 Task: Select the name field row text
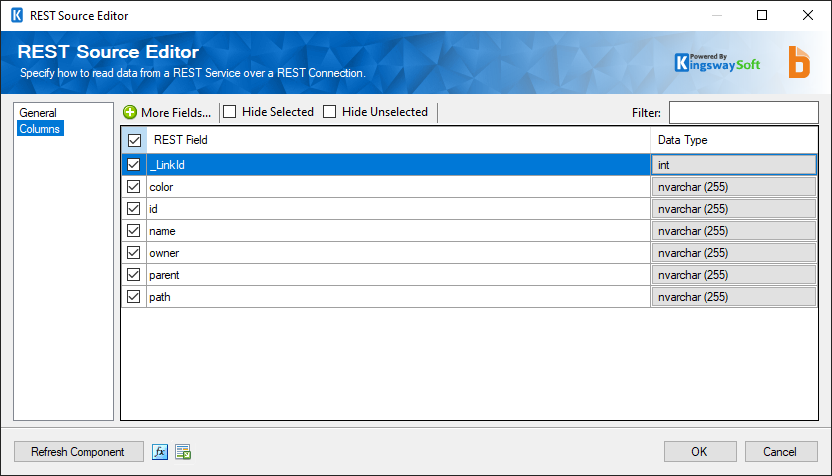pos(162,231)
